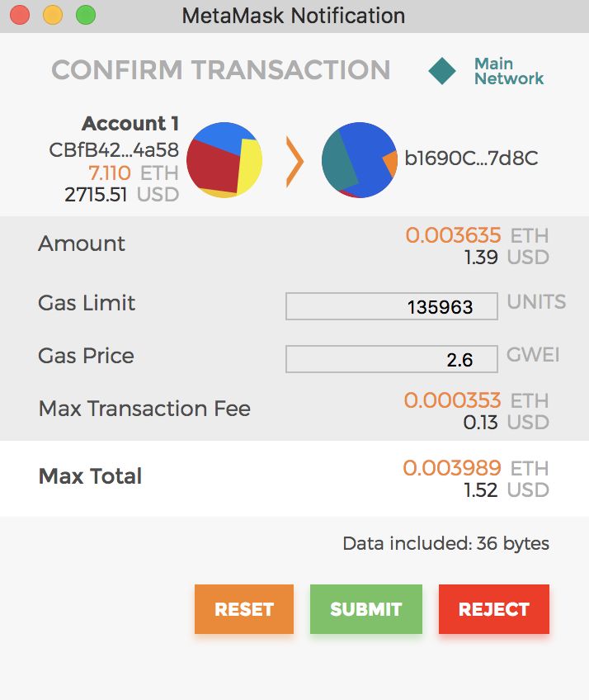Click the Data included 36 bytes text
This screenshot has height=700, width=589.
(x=445, y=544)
